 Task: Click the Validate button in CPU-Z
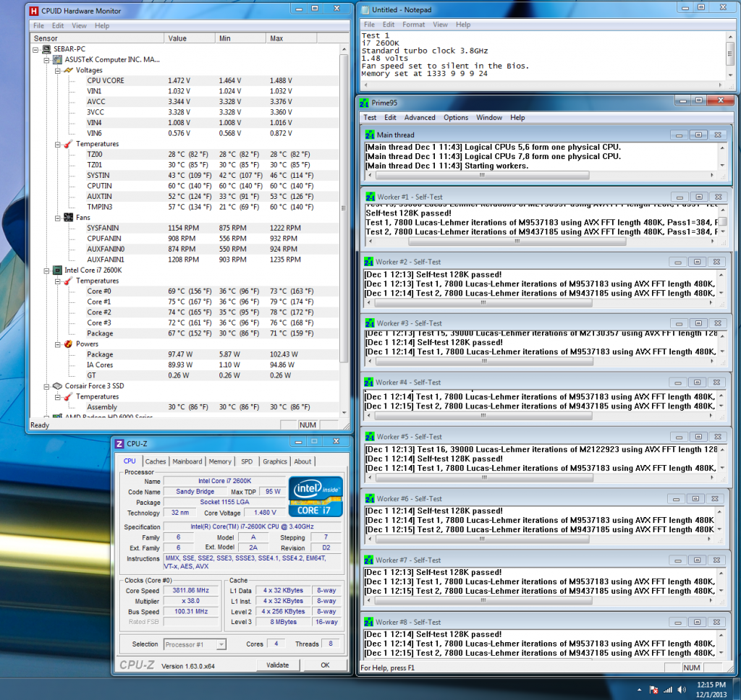pyautogui.click(x=277, y=665)
